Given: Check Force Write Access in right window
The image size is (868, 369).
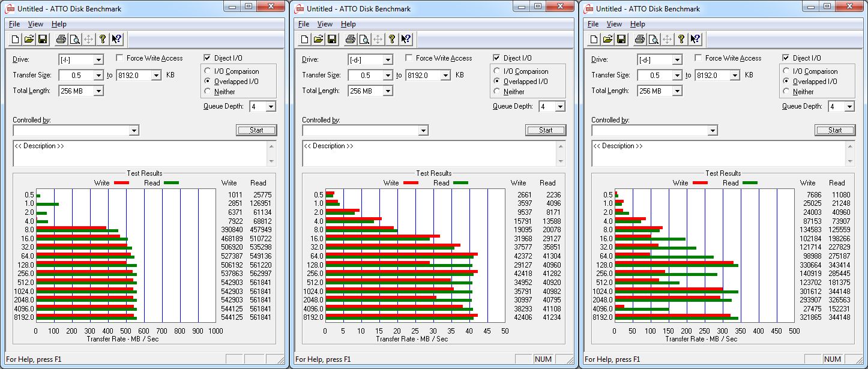Looking at the screenshot, I should point(698,58).
